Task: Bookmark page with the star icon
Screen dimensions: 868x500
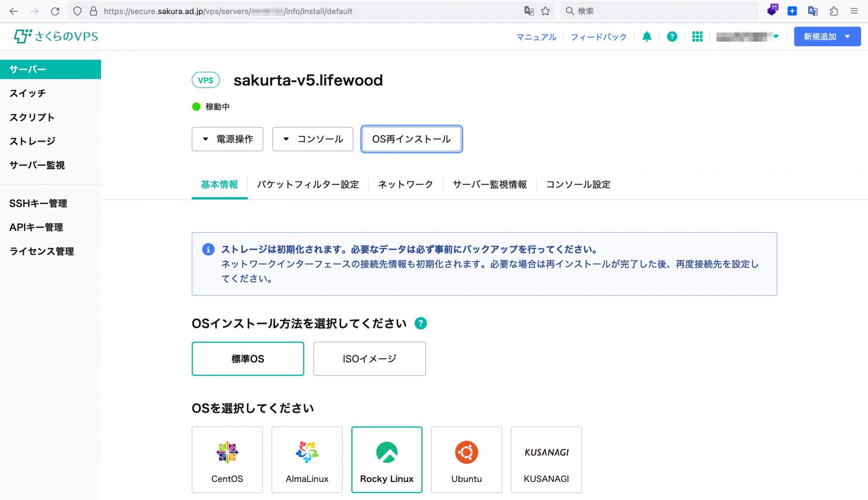Action: (546, 11)
